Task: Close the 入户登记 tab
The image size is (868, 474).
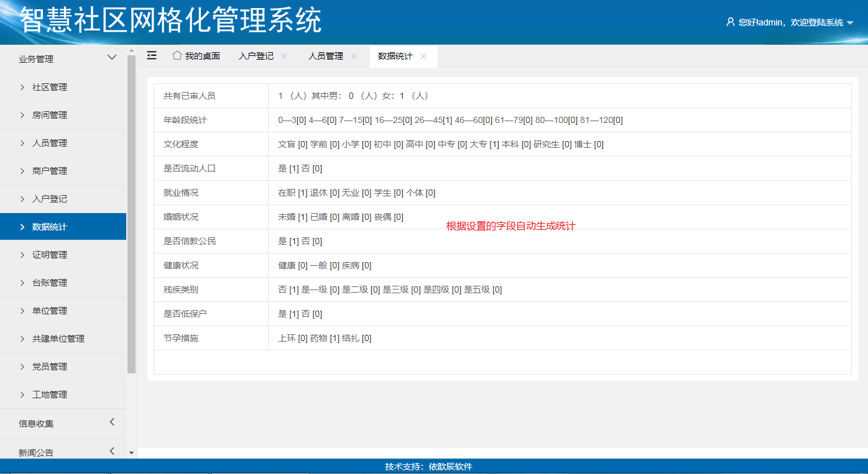Action: point(284,56)
